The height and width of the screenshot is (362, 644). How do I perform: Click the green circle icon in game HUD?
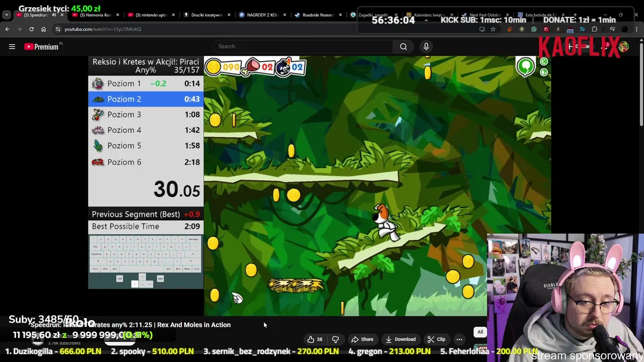click(x=525, y=66)
